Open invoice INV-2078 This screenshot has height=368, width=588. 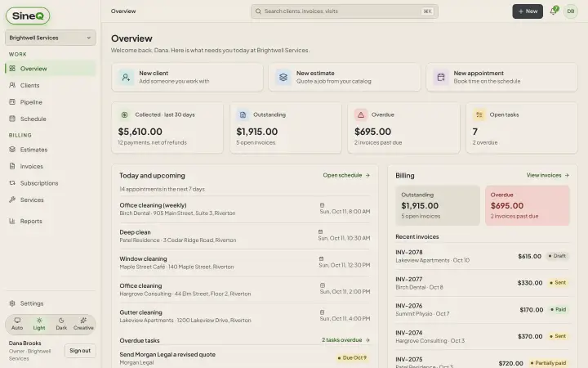click(x=483, y=256)
